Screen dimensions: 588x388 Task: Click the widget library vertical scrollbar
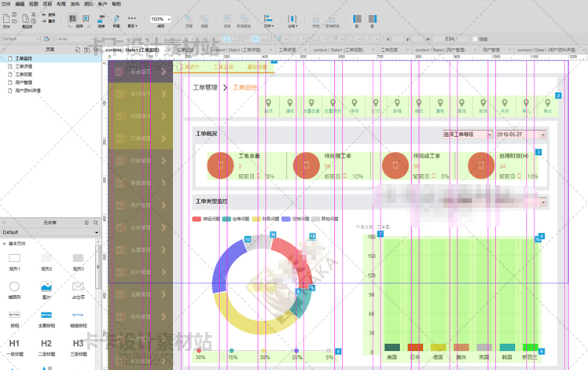click(98, 267)
